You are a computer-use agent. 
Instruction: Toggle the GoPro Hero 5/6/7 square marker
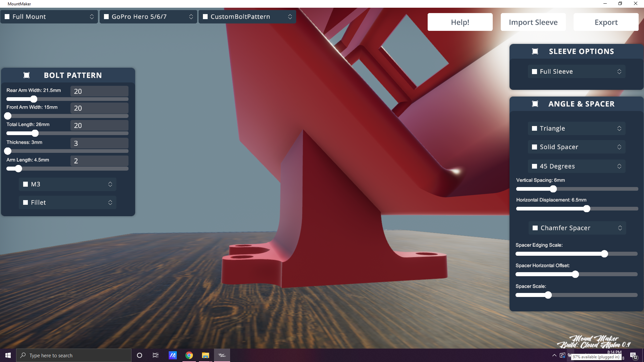click(x=106, y=17)
